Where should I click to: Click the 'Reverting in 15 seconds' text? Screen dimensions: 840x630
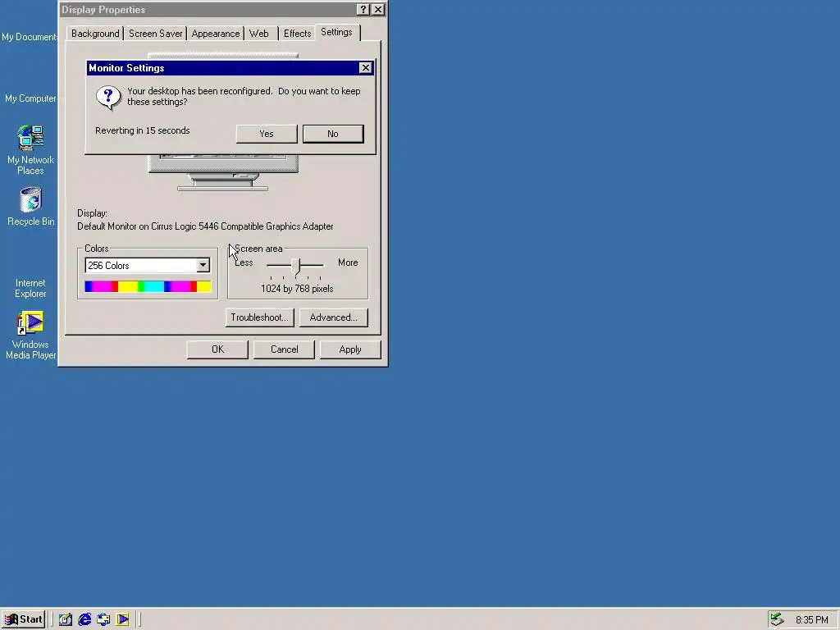pos(143,130)
